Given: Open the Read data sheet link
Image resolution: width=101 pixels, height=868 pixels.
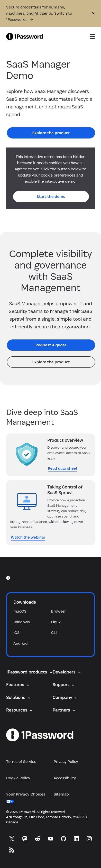Looking at the screenshot, I should [x=63, y=468].
